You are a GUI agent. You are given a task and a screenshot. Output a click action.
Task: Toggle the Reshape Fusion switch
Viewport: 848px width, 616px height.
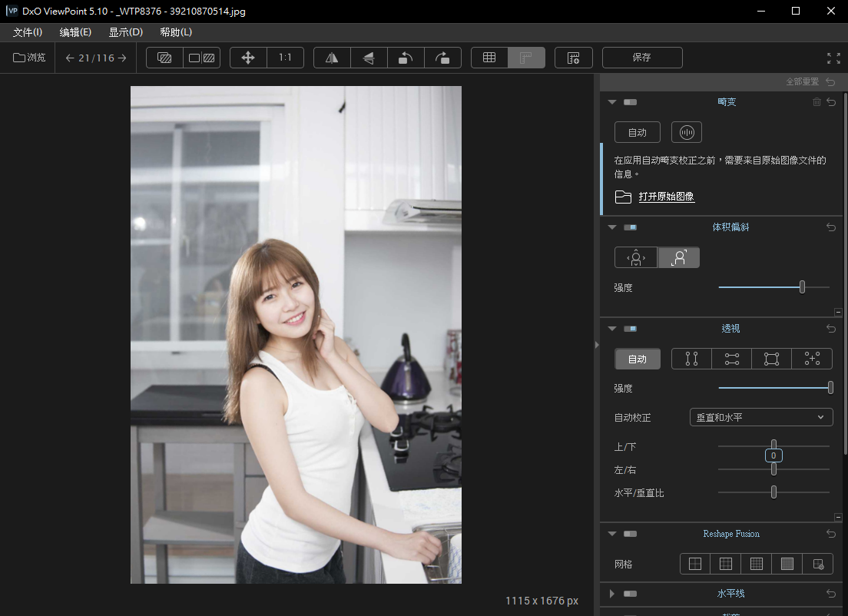[x=631, y=534]
